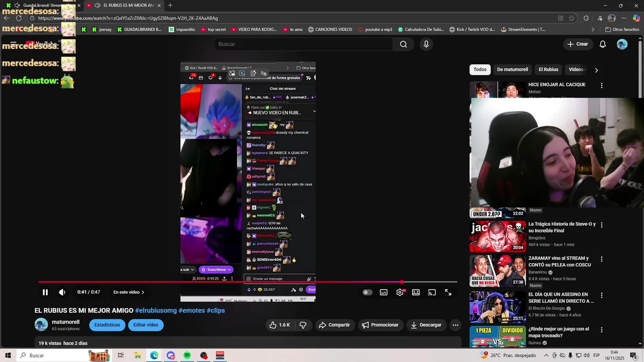Pause the YouTube video

[45, 292]
